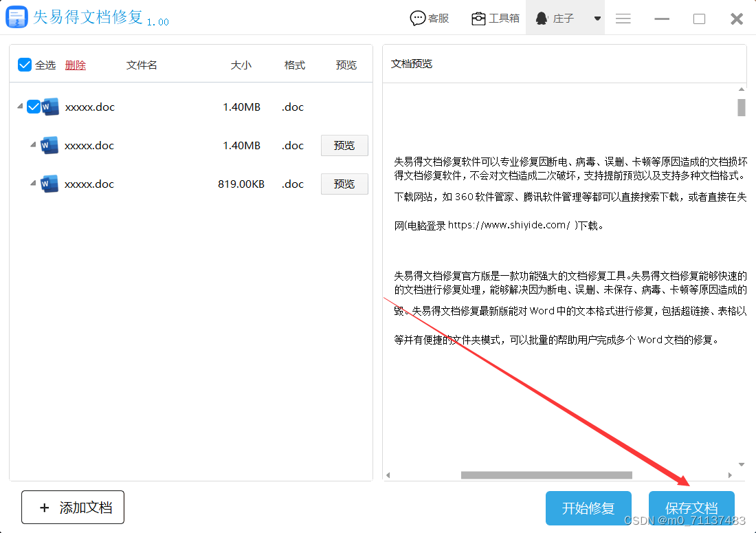
Task: Click the QQ penguin user avatar icon
Action: tap(542, 19)
